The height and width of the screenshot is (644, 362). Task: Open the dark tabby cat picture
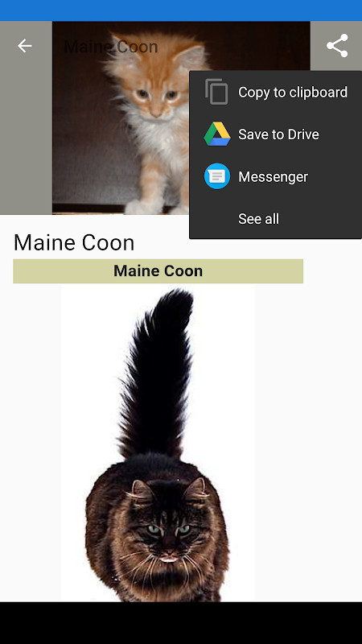point(158,443)
